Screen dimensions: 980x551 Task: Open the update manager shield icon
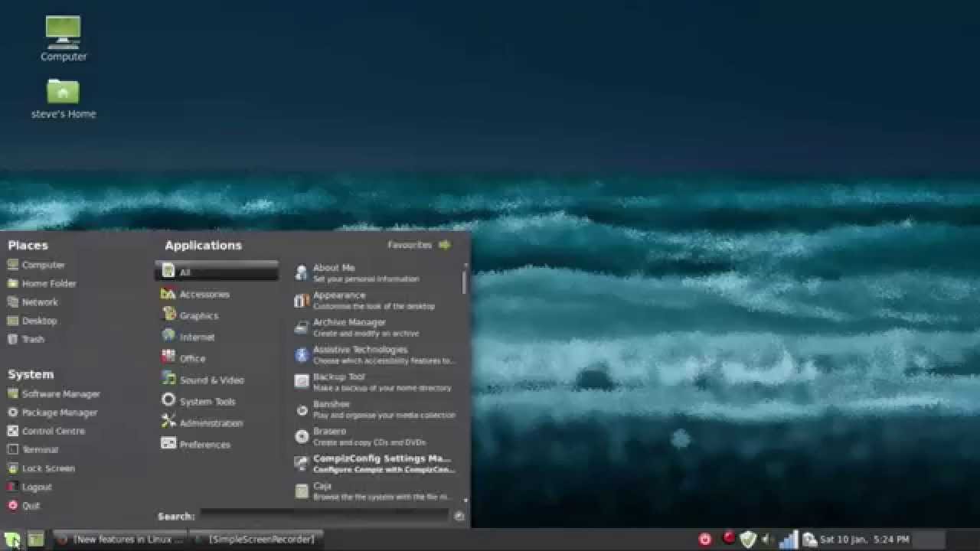pos(747,540)
